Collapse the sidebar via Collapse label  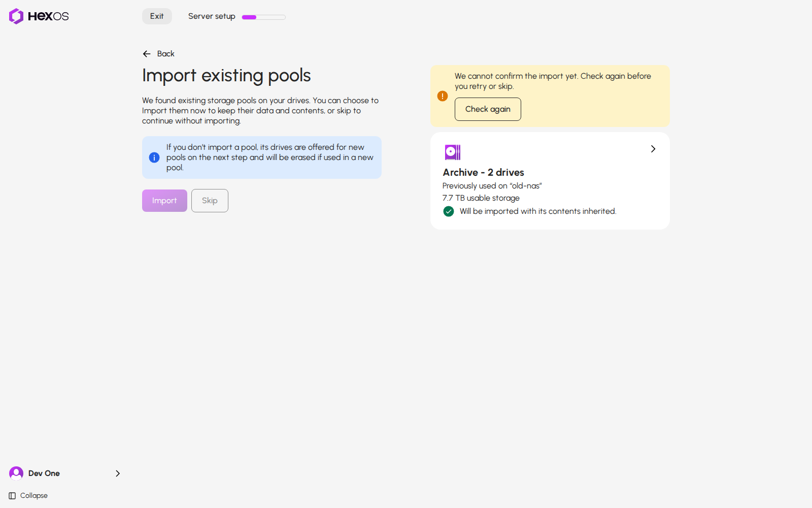[x=34, y=496]
